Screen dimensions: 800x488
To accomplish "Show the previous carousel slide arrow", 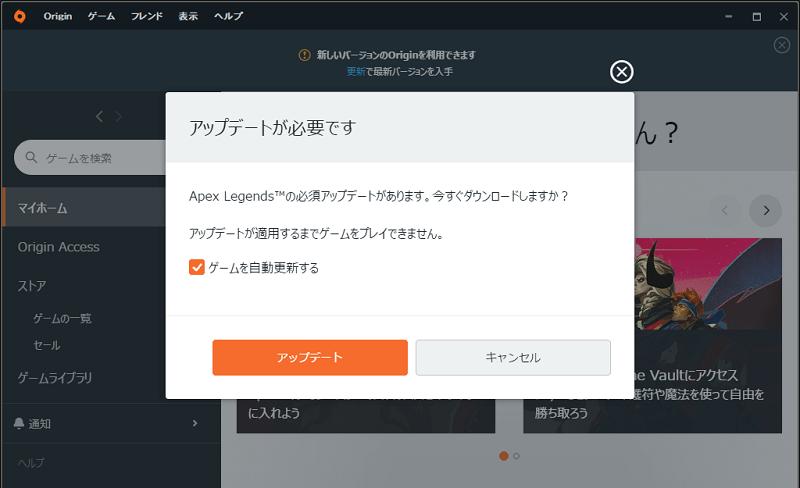I will click(x=724, y=210).
